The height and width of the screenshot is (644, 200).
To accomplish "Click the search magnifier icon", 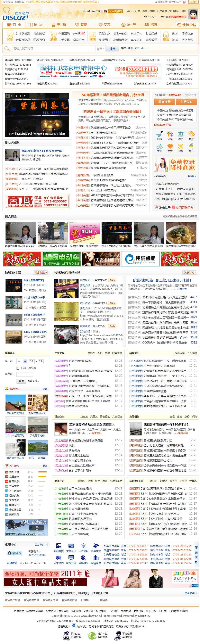I will click(x=7, y=48).
